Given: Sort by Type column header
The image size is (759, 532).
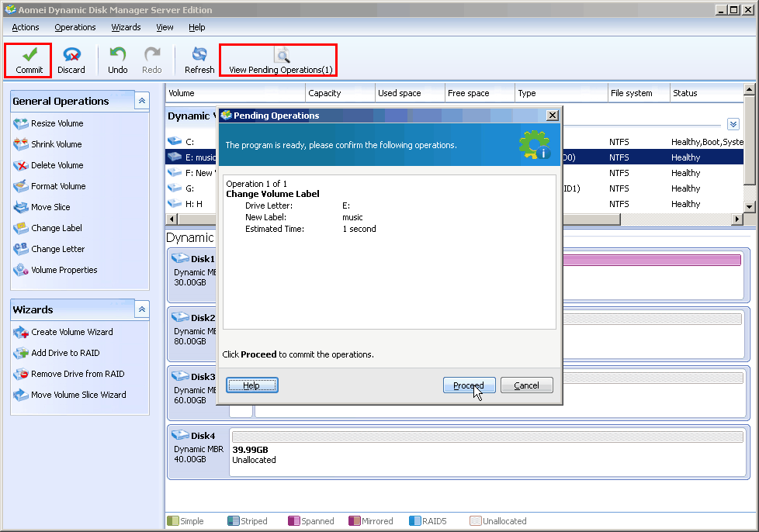Looking at the screenshot, I should click(562, 93).
